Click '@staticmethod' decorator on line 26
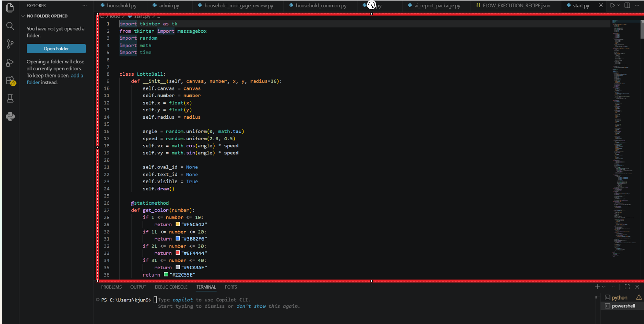 (x=150, y=203)
